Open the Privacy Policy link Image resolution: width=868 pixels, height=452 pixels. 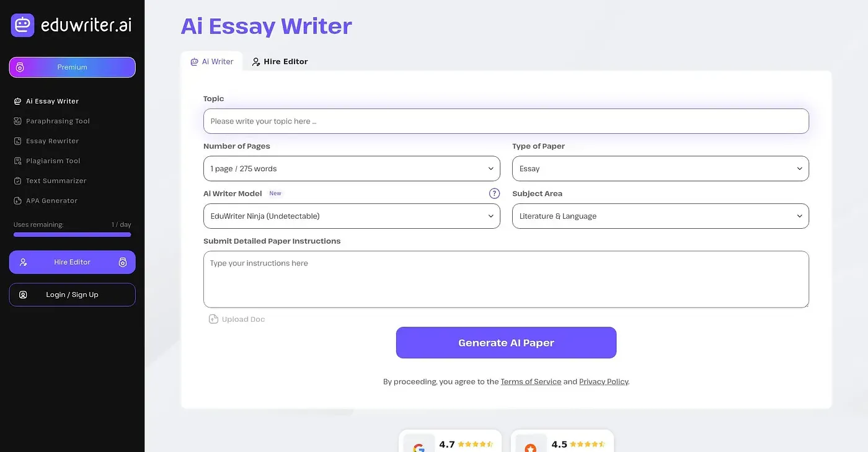click(x=604, y=381)
